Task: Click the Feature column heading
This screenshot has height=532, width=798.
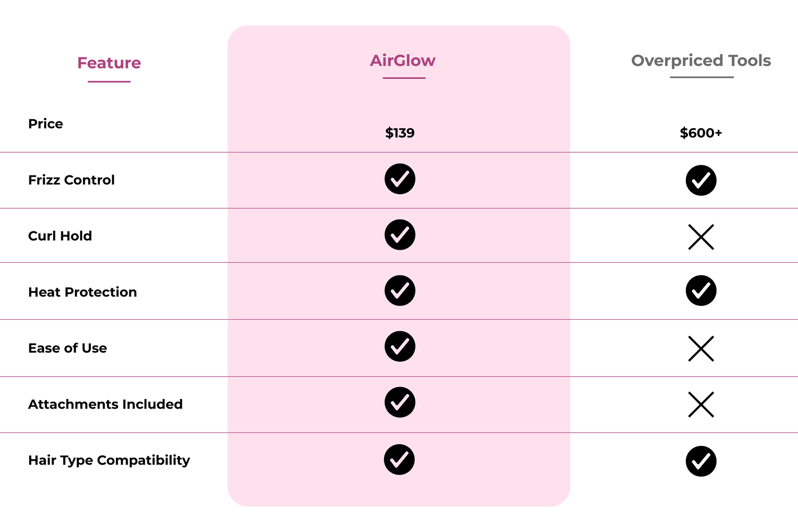Action: tap(109, 63)
